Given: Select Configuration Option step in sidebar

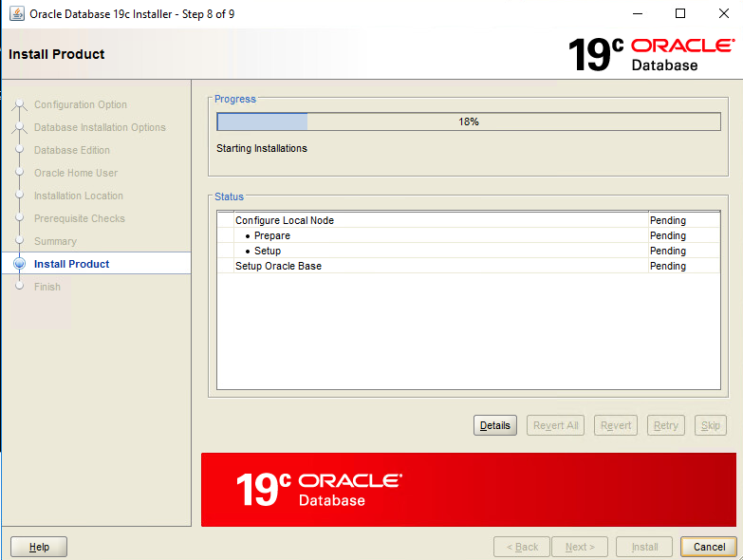Looking at the screenshot, I should click(80, 104).
